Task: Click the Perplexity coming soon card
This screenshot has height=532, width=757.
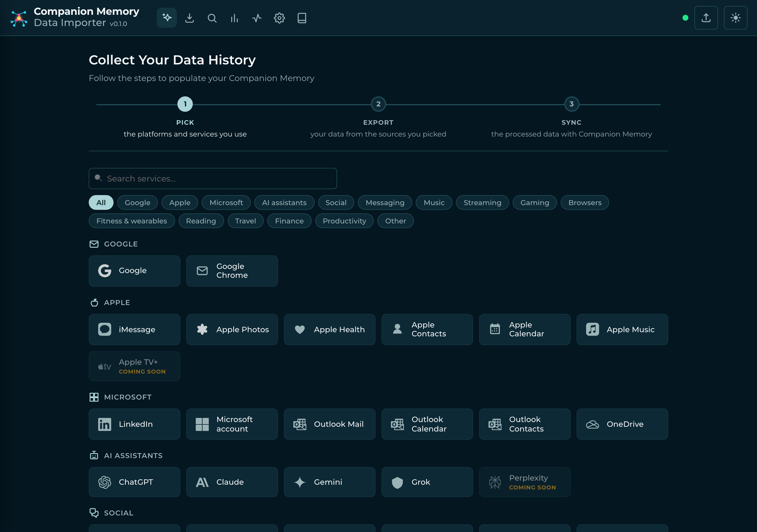Action: [x=525, y=482]
